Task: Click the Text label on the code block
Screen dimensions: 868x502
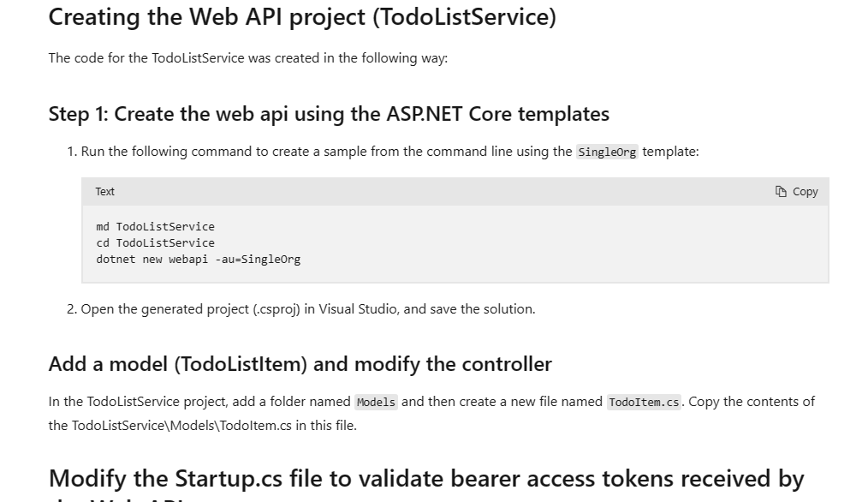Action: click(x=104, y=191)
